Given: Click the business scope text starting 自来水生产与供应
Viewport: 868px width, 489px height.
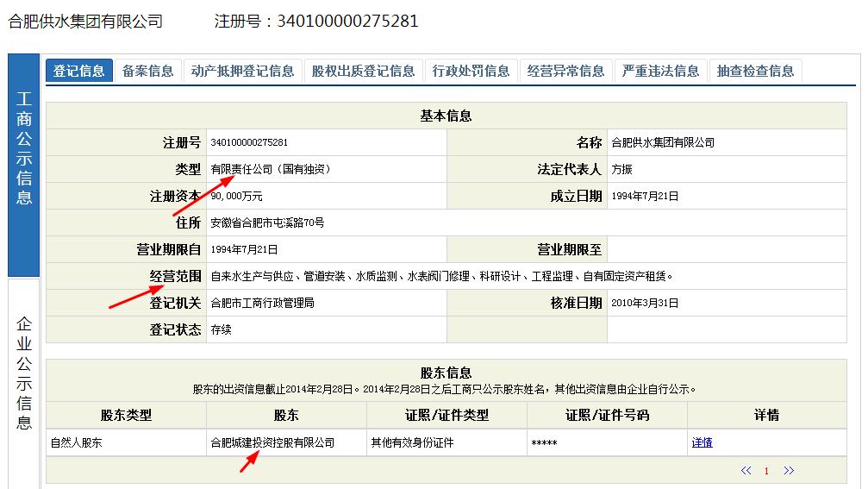Looking at the screenshot, I should (x=441, y=276).
